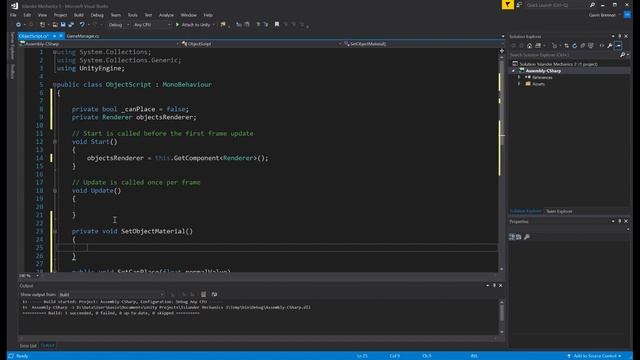
Task: Toggle pin on the Properties panel
Action: click(x=620, y=221)
